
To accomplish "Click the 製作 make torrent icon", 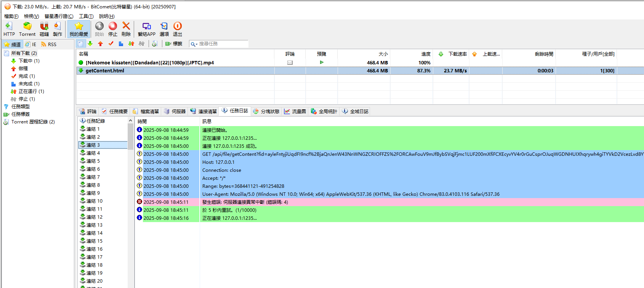I will click(57, 29).
